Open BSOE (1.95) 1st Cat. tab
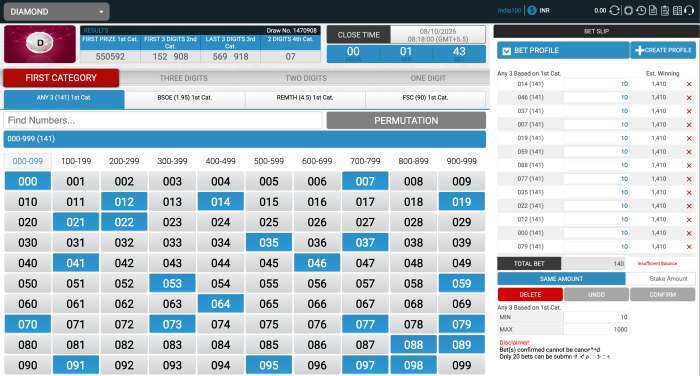The image size is (700, 376). click(184, 98)
